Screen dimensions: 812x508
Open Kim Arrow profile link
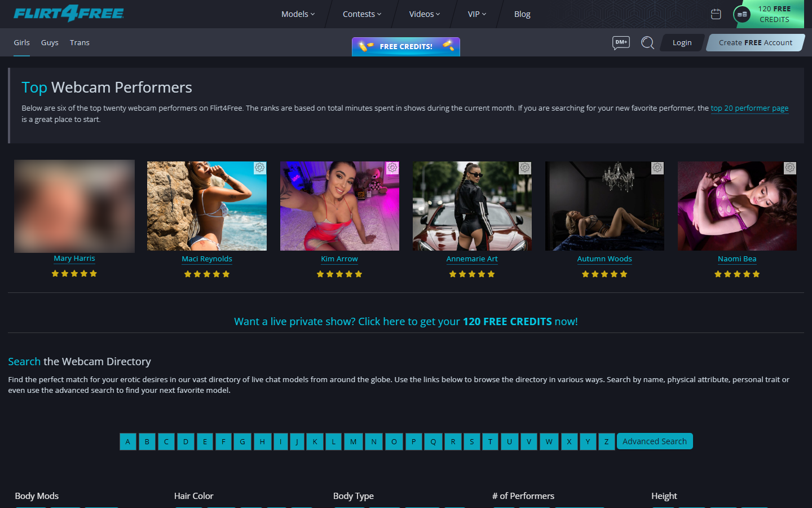339,259
